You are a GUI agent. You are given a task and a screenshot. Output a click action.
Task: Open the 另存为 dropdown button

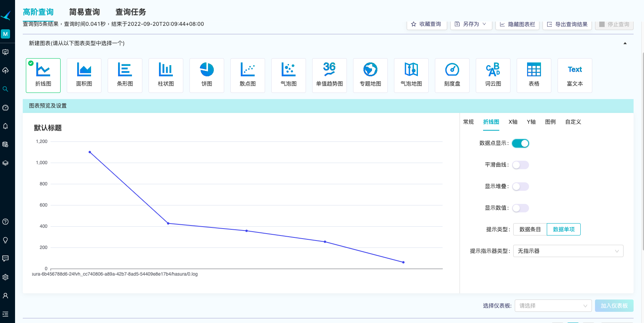[x=471, y=24]
